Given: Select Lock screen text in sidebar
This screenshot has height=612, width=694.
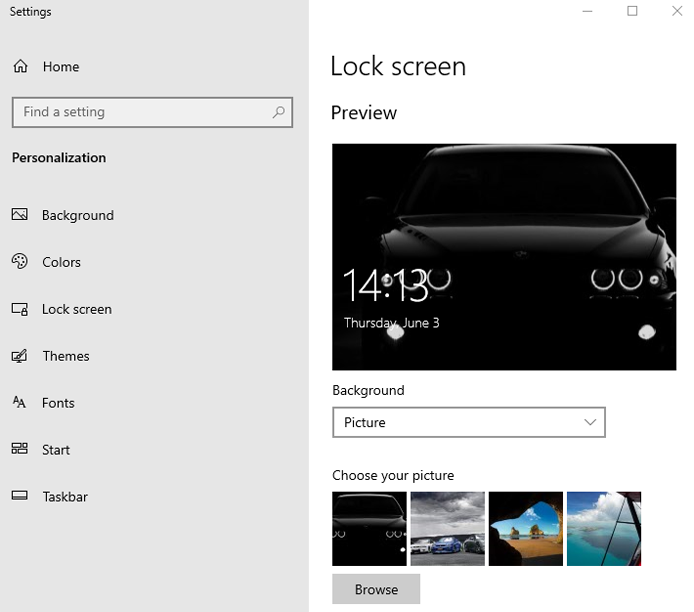Looking at the screenshot, I should pyautogui.click(x=77, y=309).
